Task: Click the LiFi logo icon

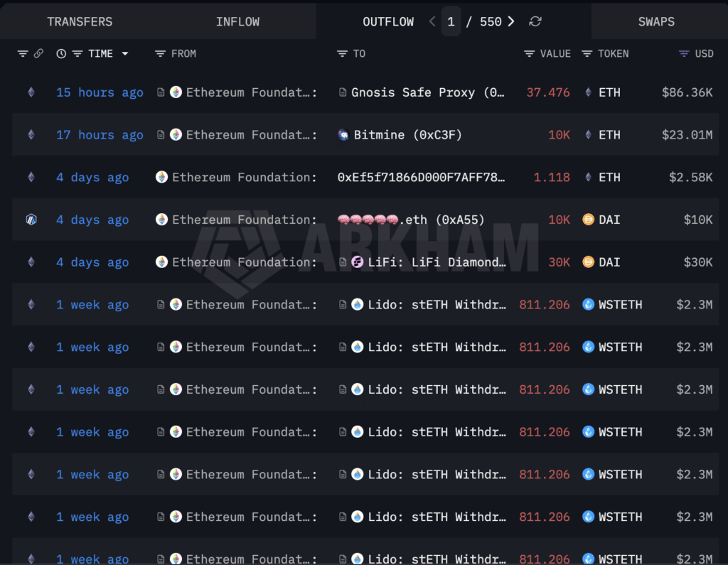Action: click(x=357, y=262)
